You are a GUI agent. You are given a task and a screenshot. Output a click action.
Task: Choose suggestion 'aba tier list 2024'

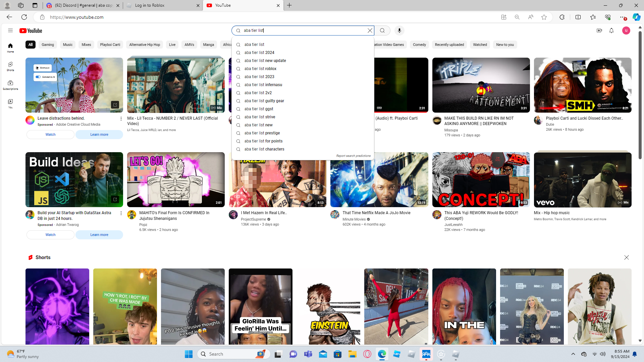(303, 53)
